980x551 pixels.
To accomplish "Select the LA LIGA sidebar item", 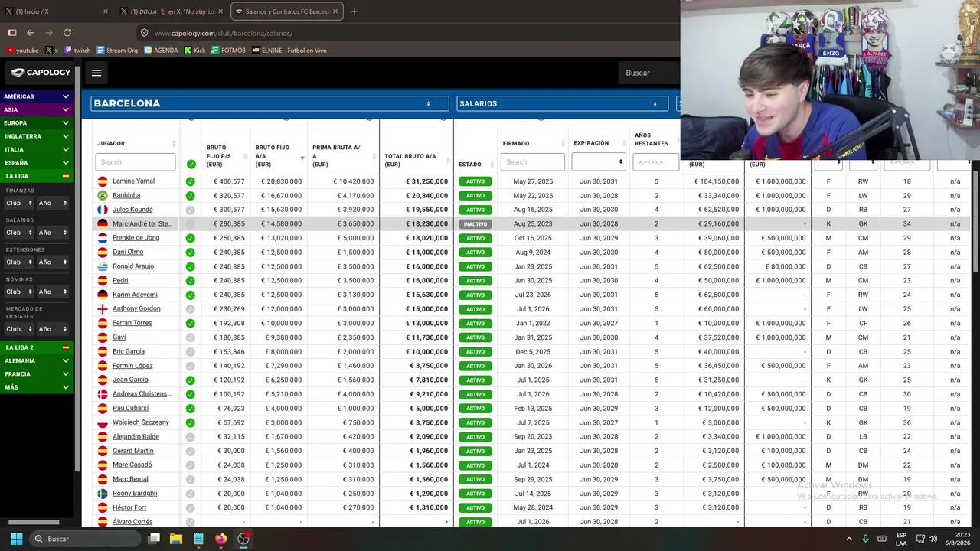I will point(36,176).
